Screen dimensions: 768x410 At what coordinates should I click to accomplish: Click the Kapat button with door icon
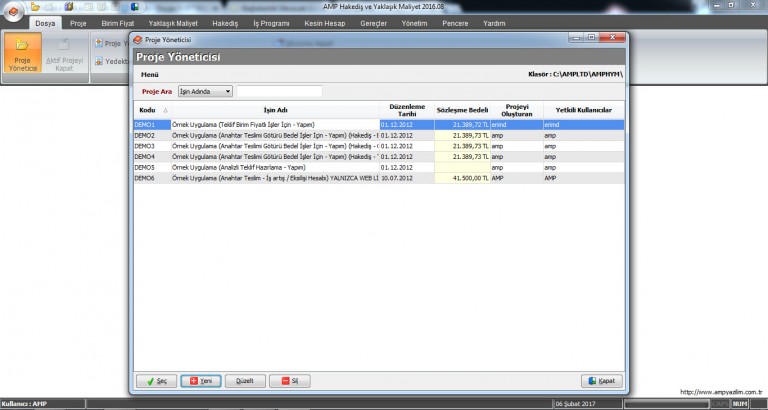(x=603, y=381)
